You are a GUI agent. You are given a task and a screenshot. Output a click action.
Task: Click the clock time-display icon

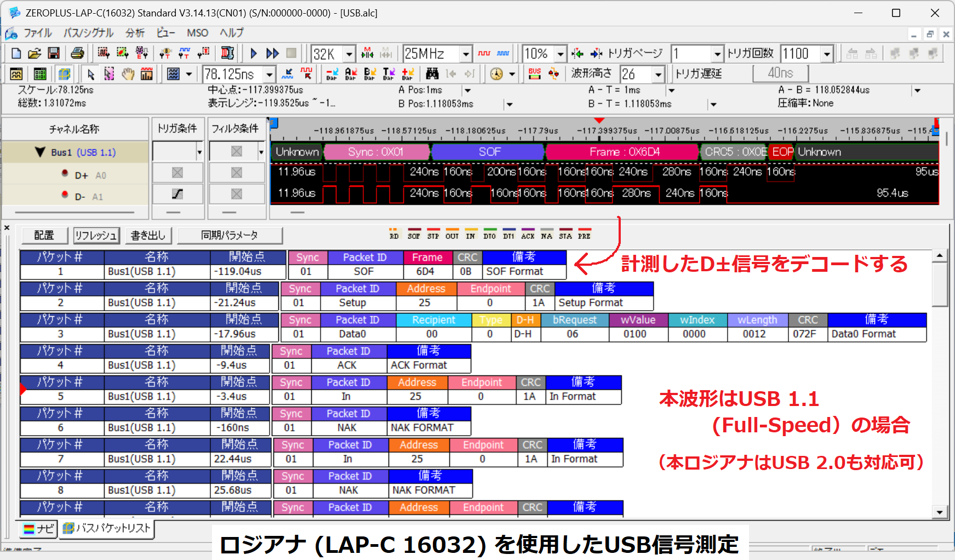[x=496, y=73]
